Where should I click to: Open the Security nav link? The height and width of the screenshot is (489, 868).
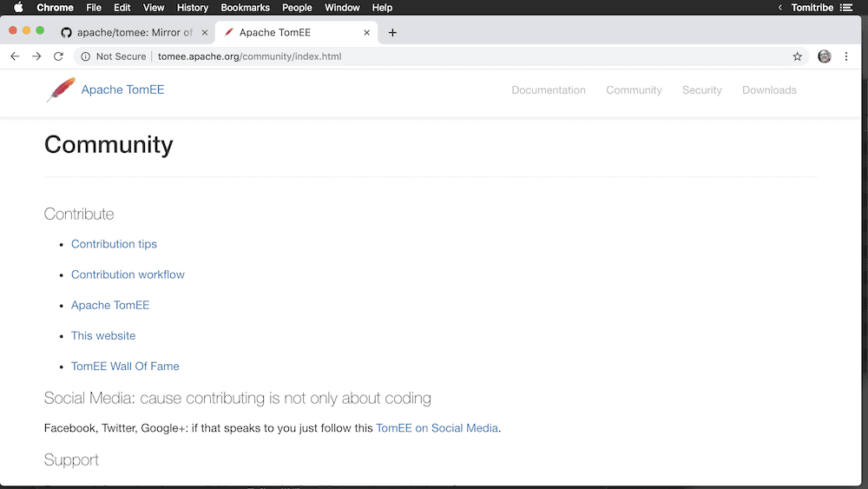tap(702, 90)
